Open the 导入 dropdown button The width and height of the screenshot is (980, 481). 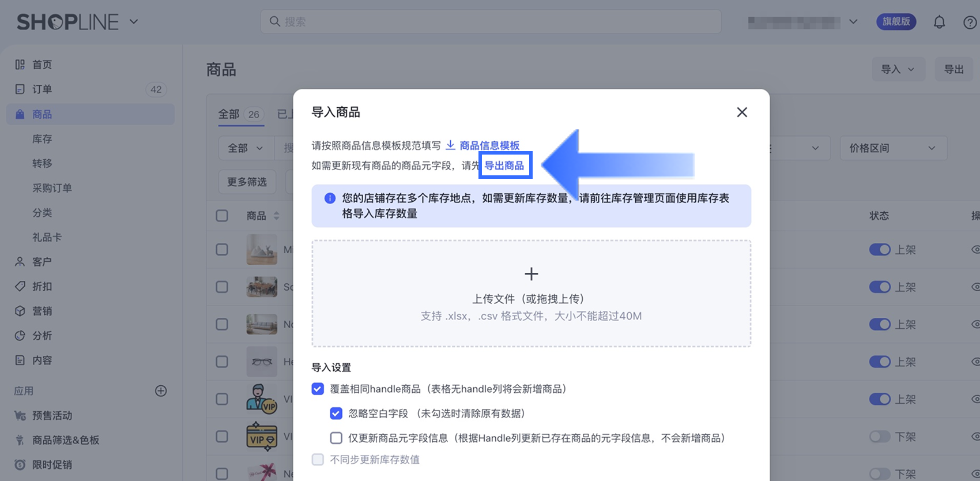click(x=898, y=69)
